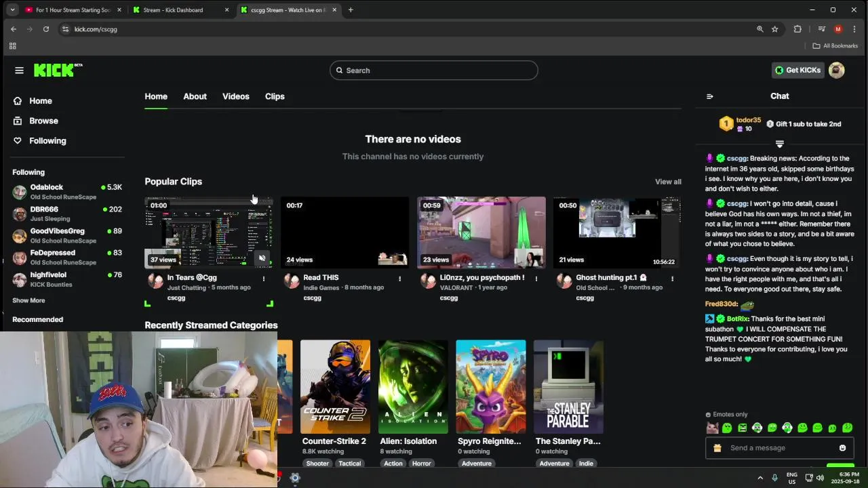Switch to For 1 Hour Stream browser tab
The height and width of the screenshot is (488, 868).
(73, 10)
